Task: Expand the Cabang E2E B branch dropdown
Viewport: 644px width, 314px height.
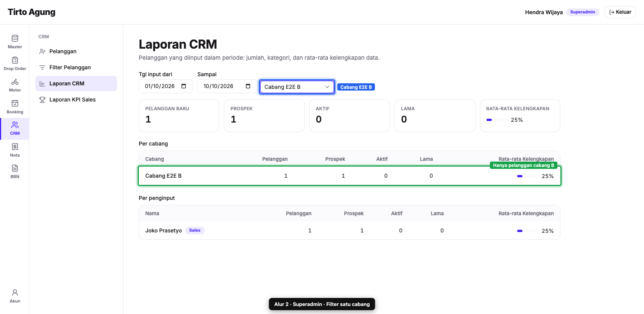Action: pyautogui.click(x=297, y=87)
